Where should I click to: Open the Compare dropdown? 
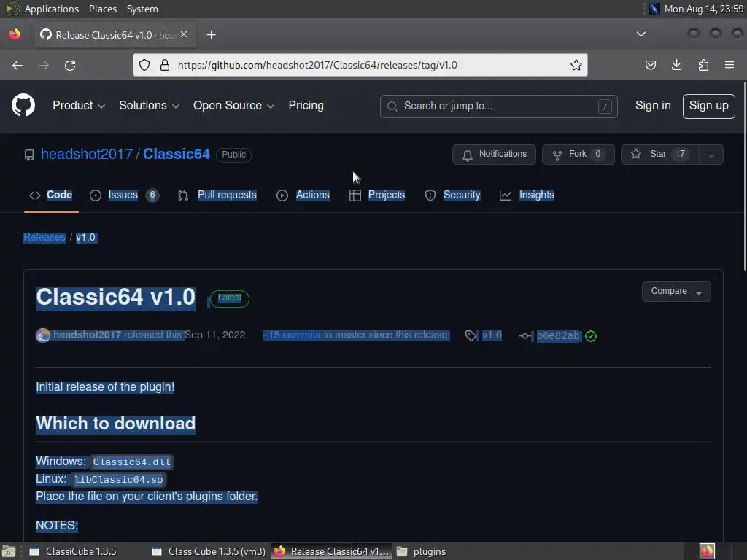pos(676,292)
